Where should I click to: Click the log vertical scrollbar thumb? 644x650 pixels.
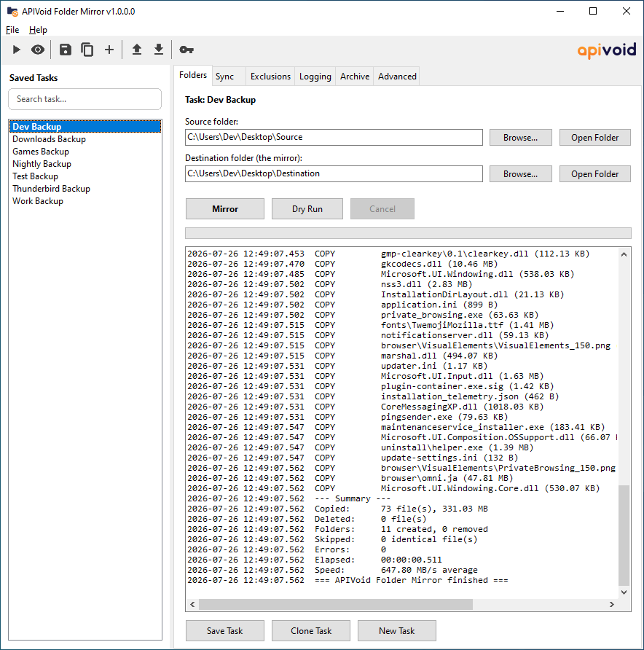coord(624,535)
